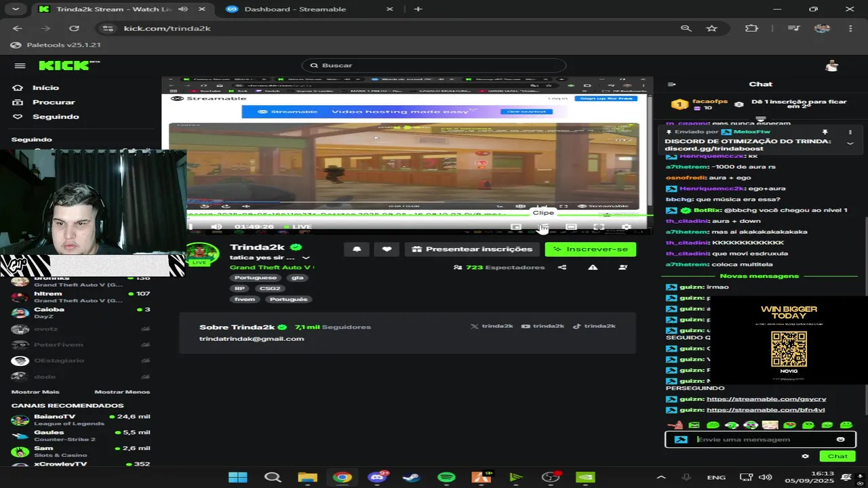This screenshot has height=488, width=868.
Task: Open the user avatar menu on Kick
Action: [x=832, y=66]
